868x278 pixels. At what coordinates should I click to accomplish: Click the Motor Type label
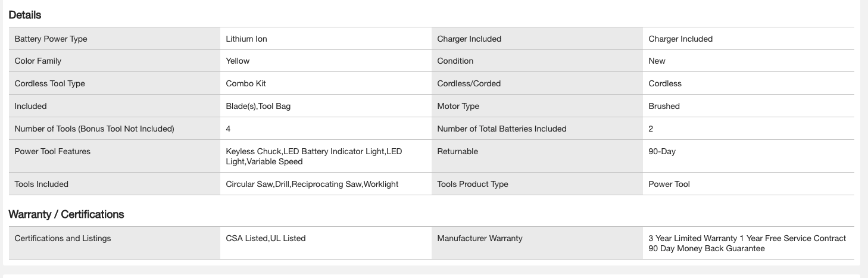tap(458, 106)
